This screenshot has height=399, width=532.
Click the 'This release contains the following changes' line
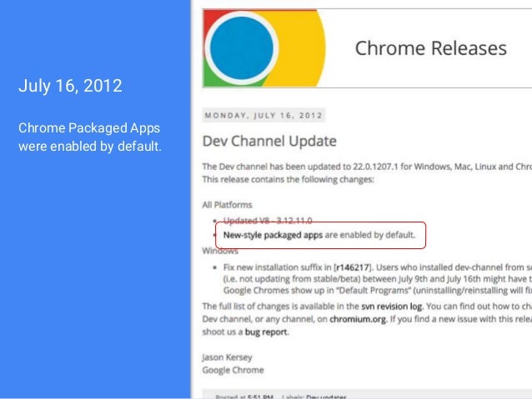click(288, 179)
